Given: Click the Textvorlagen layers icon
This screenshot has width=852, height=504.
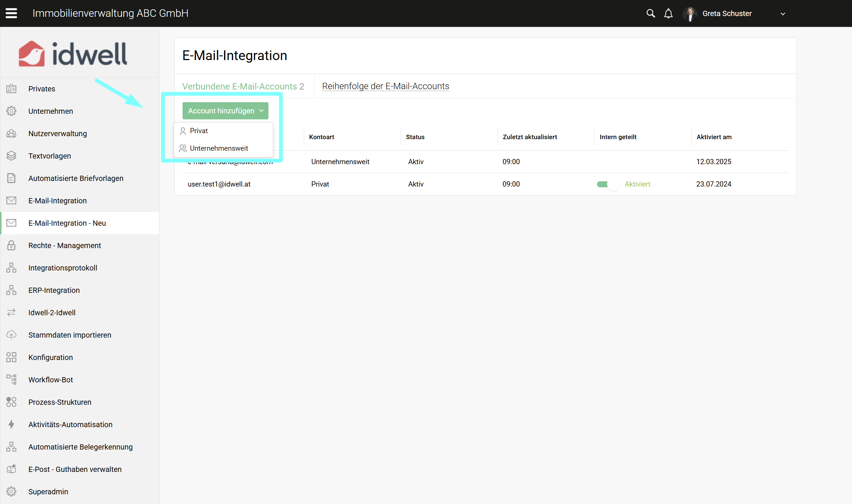Looking at the screenshot, I should click(11, 156).
